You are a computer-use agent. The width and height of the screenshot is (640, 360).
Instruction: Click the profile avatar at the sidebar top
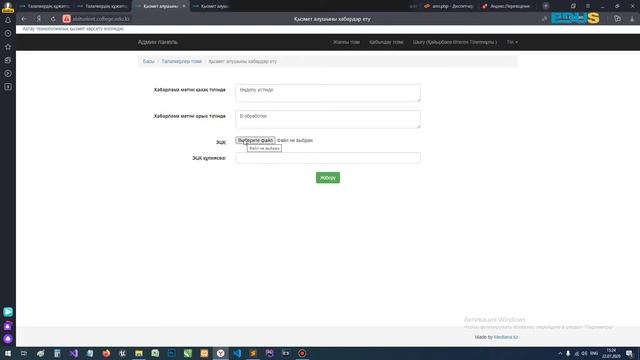[x=8, y=7]
